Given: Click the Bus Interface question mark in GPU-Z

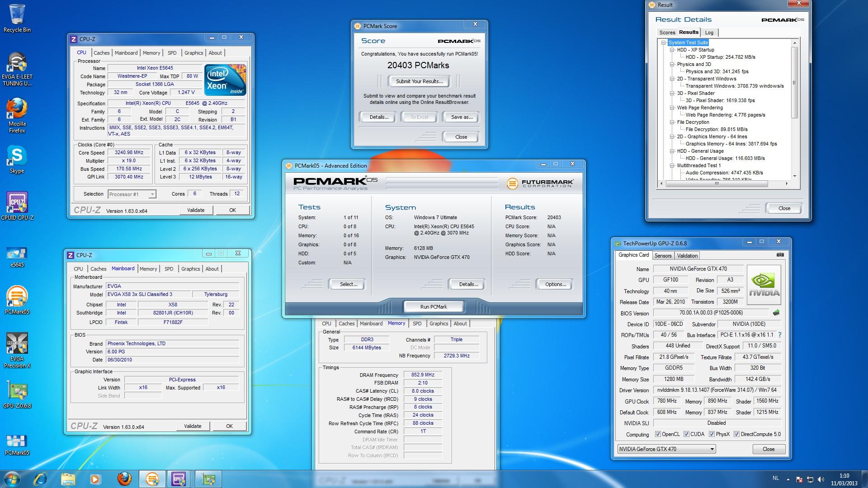Looking at the screenshot, I should click(780, 335).
